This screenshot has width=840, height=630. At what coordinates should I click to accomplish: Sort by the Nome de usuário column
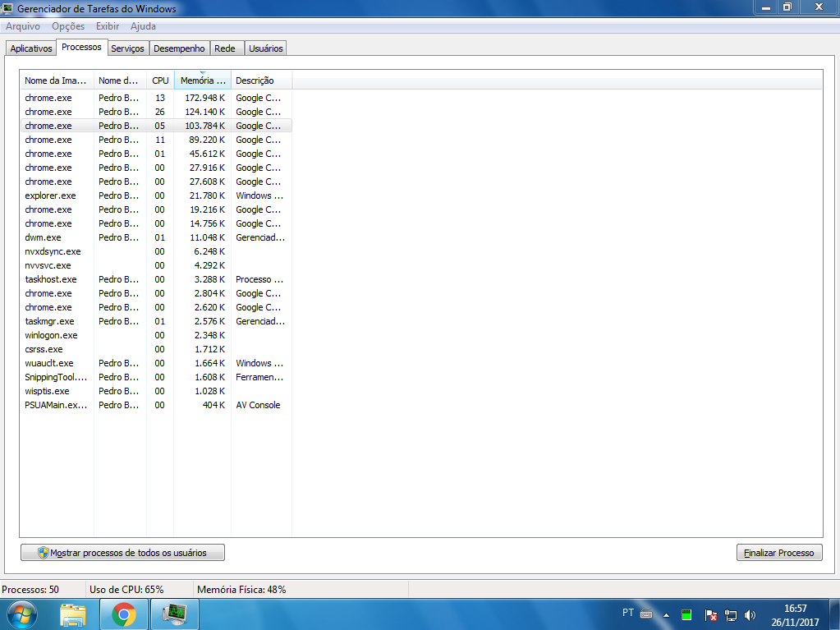click(120, 80)
